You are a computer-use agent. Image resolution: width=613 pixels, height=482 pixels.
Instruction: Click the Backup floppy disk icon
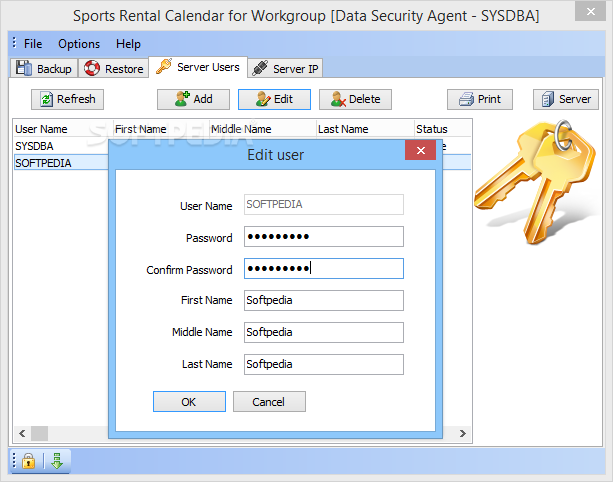(x=23, y=68)
